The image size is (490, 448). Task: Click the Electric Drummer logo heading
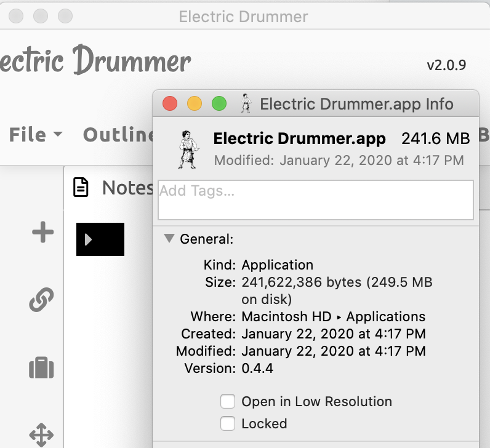pyautogui.click(x=95, y=60)
